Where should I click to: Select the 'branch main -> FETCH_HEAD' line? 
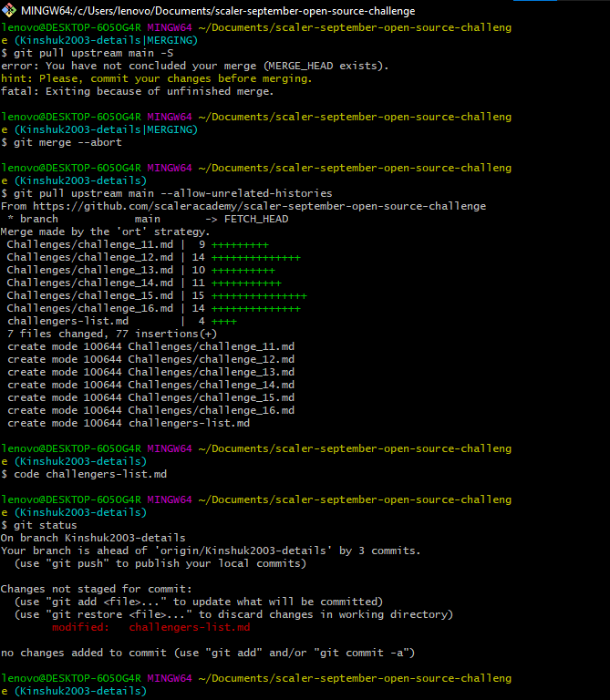click(148, 219)
